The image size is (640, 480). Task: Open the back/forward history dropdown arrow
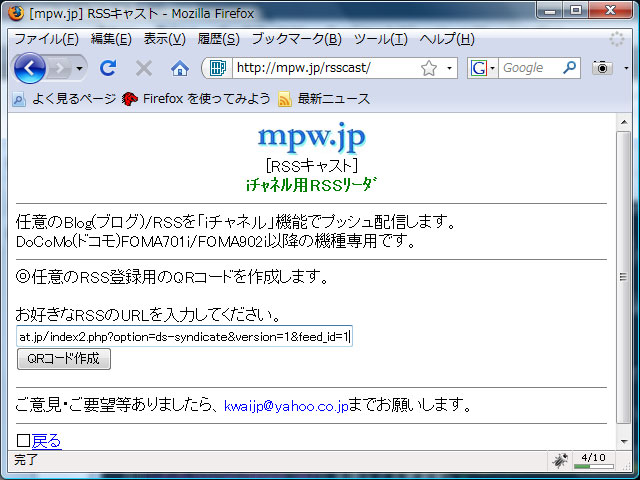coord(80,68)
